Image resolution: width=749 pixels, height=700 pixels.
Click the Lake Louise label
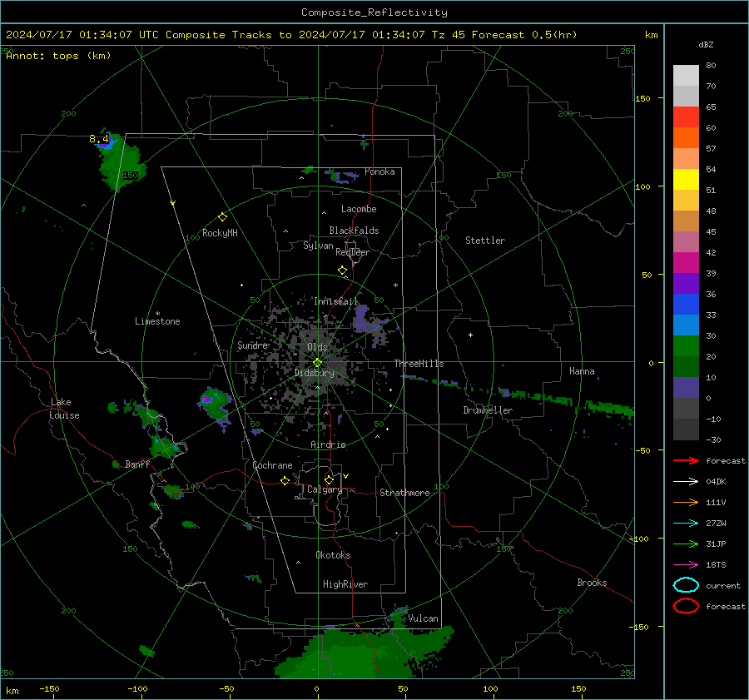[64, 409]
